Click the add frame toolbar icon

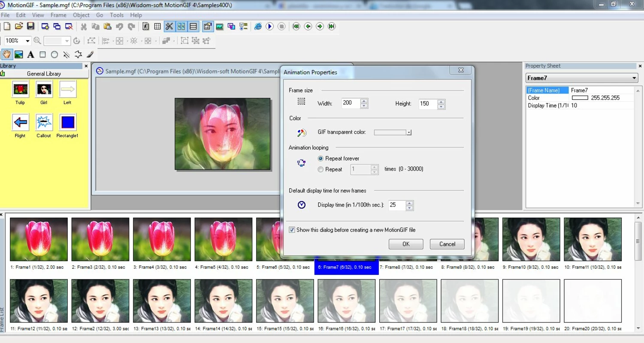tap(45, 27)
